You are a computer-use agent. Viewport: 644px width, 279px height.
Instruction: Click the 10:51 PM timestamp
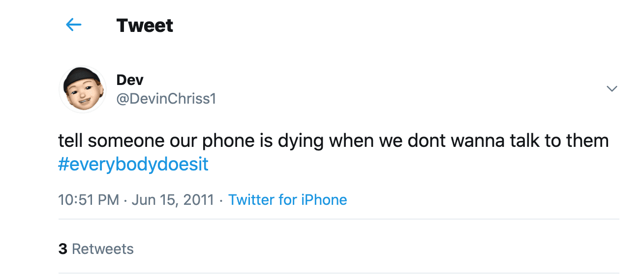click(x=89, y=200)
